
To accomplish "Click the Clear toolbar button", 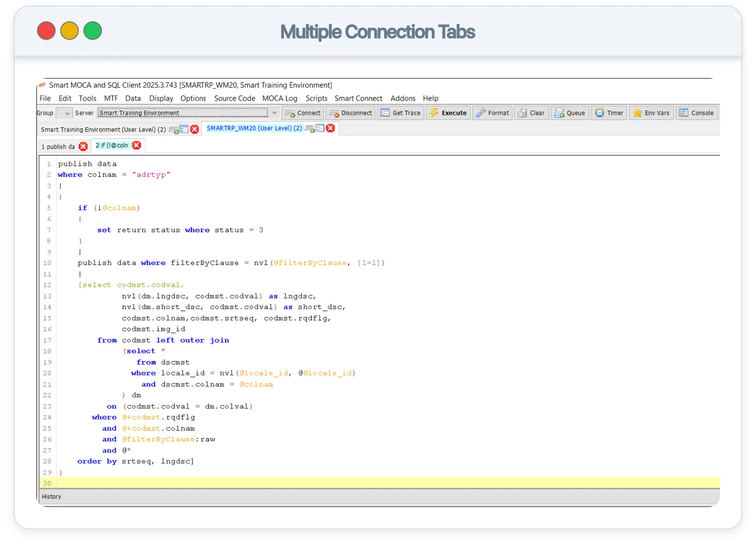I will click(x=531, y=113).
